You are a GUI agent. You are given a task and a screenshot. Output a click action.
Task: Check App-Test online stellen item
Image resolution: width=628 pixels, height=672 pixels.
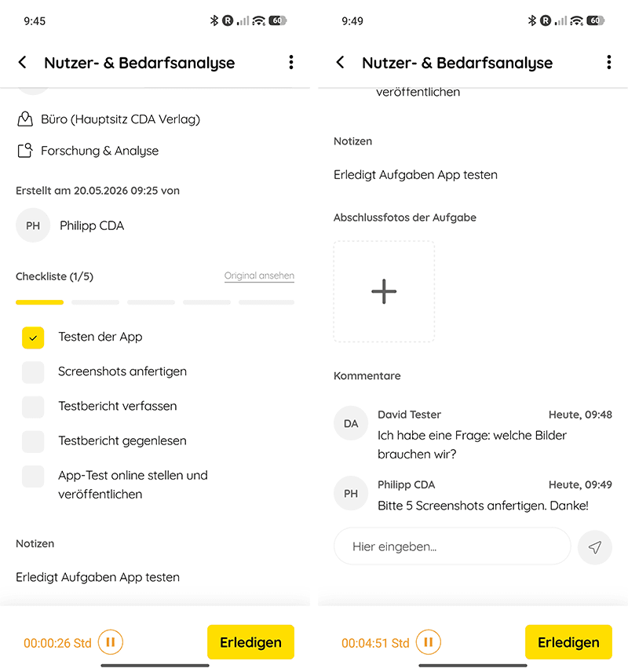point(33,477)
